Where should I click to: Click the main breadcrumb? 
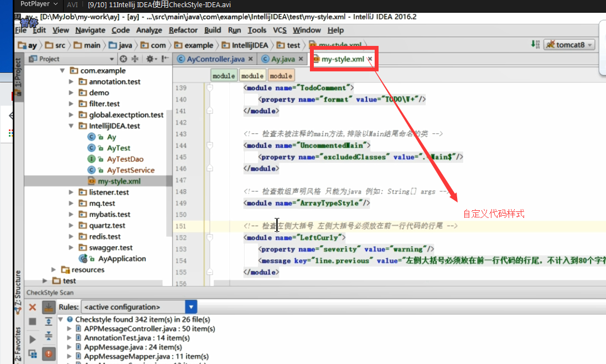(x=87, y=45)
